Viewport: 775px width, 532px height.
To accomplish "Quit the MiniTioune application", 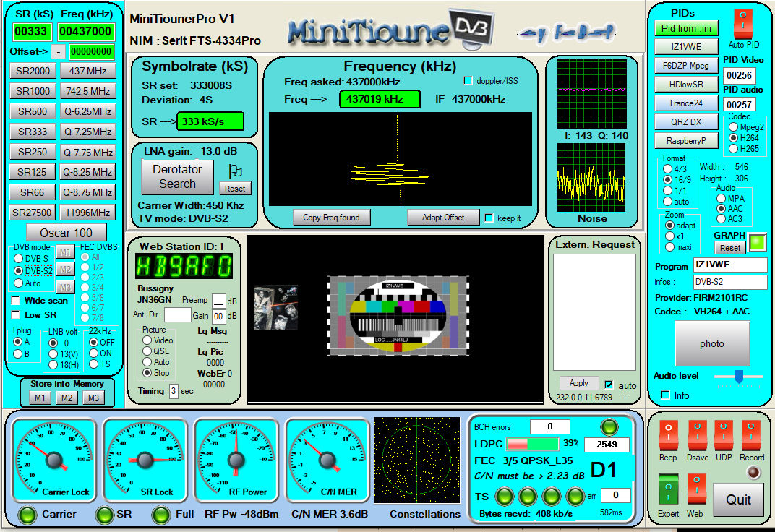I will click(738, 499).
